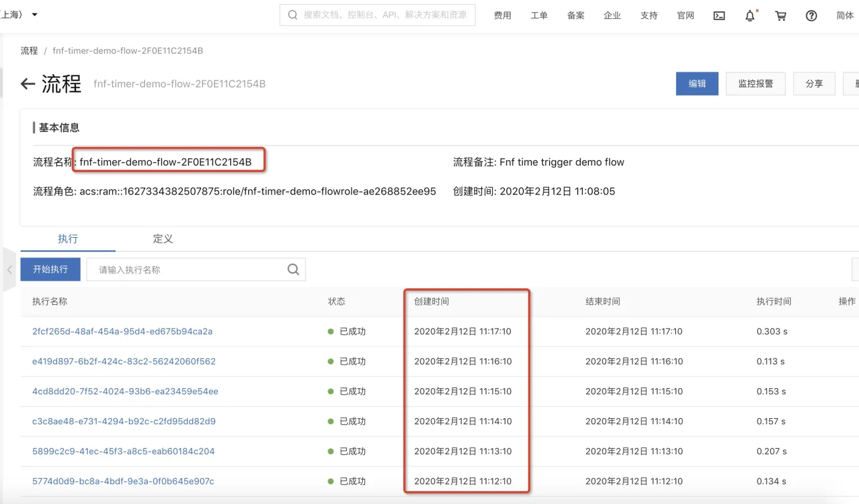Screen dimensions: 859x504
Task: Open execution 2fcf265d-48af-454a-95d4-ed675b94ca2a
Action: 122,332
